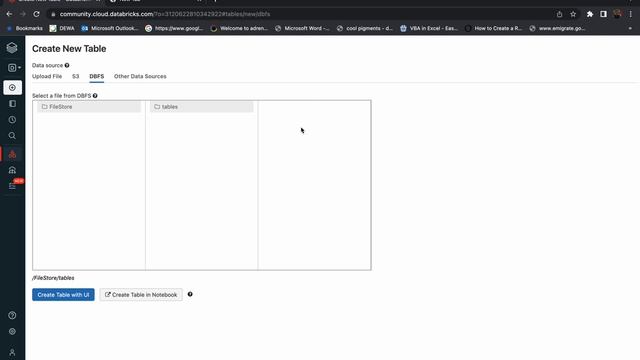Click the Create plus icon in sidebar
Screen dimensions: 640x360
point(12,87)
